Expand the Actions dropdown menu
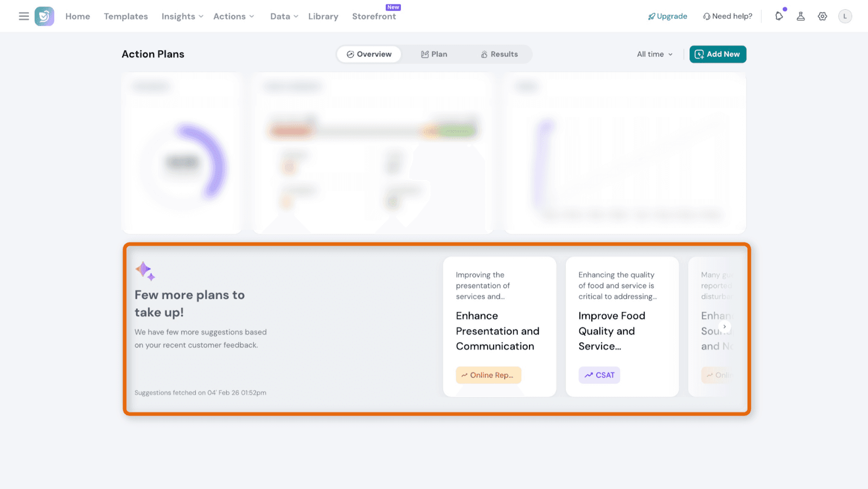The image size is (868, 489). 234,16
